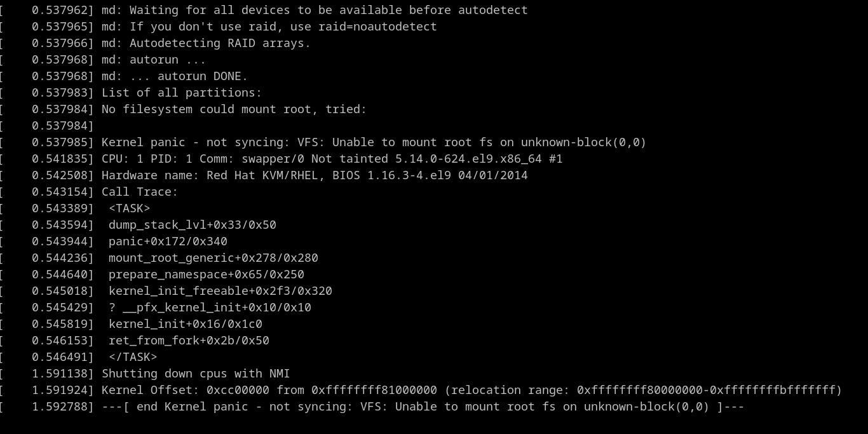Image resolution: width=868 pixels, height=434 pixels.
Task: Click the "end Kernel panic" final line
Action: 423,407
